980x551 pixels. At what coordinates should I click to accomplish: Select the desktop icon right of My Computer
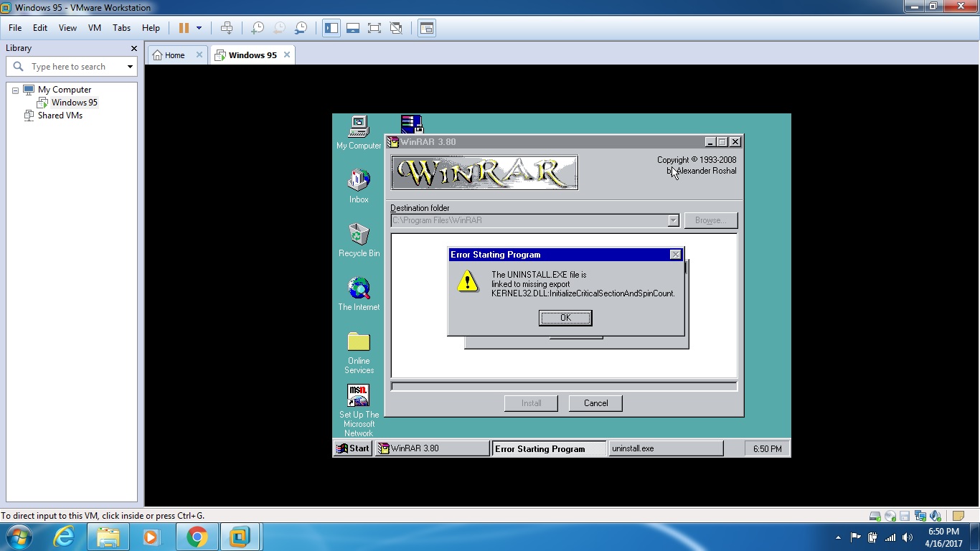(x=412, y=124)
